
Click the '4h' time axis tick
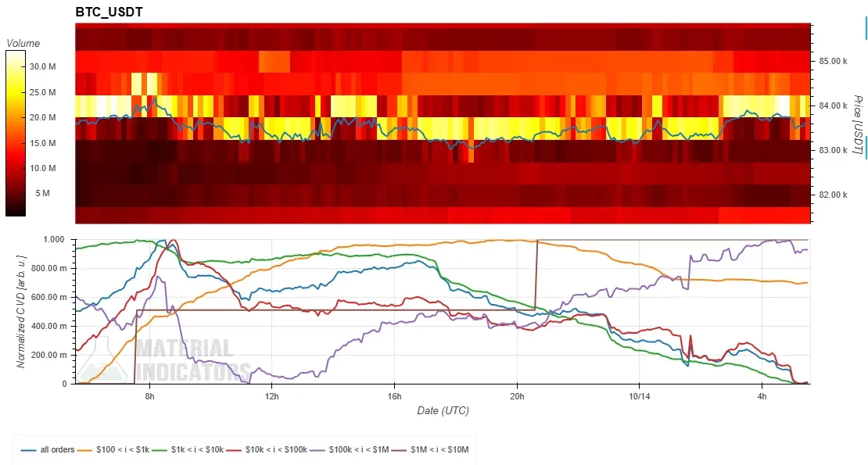click(x=762, y=396)
